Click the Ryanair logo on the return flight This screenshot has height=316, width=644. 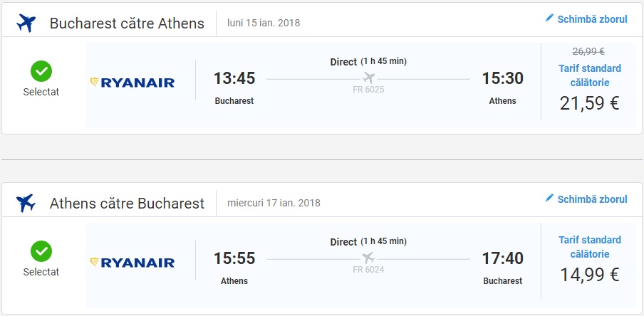(x=133, y=263)
